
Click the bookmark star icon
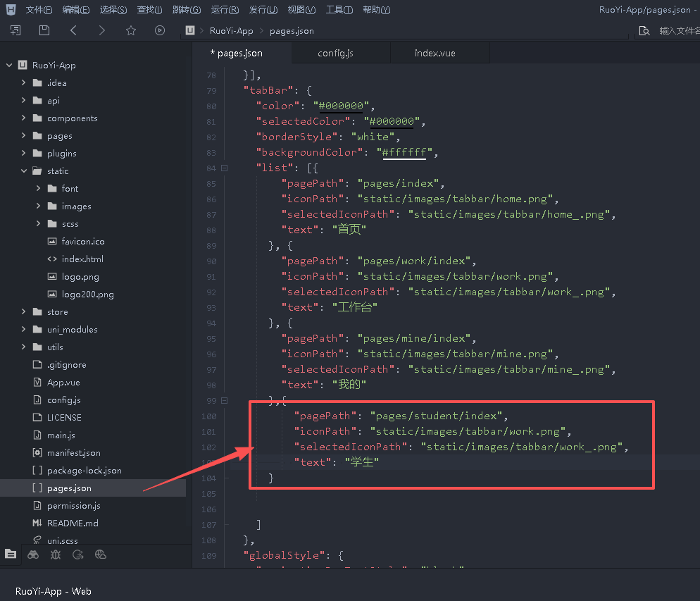(x=130, y=30)
